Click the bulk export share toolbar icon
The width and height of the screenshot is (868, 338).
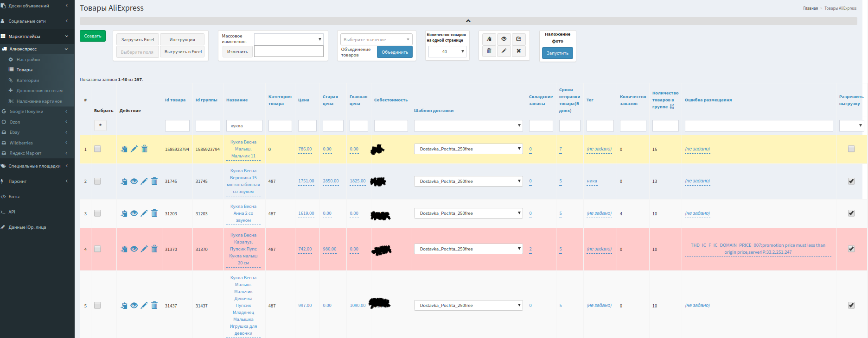(519, 39)
